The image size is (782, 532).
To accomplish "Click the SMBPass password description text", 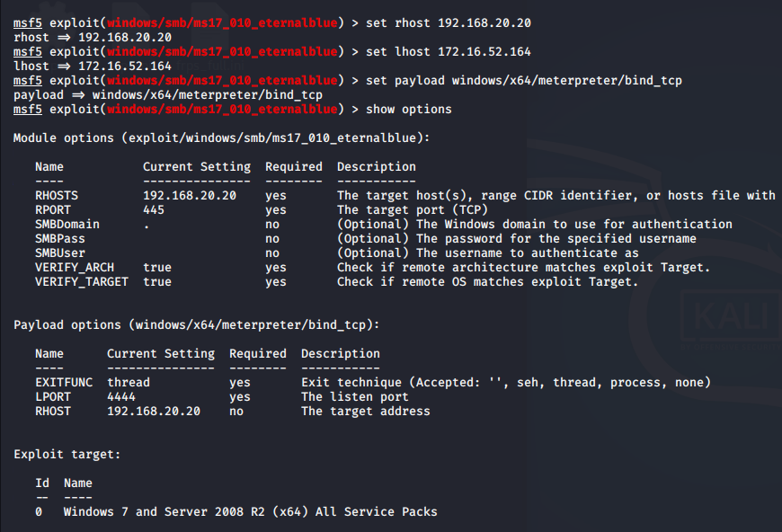I will click(517, 239).
